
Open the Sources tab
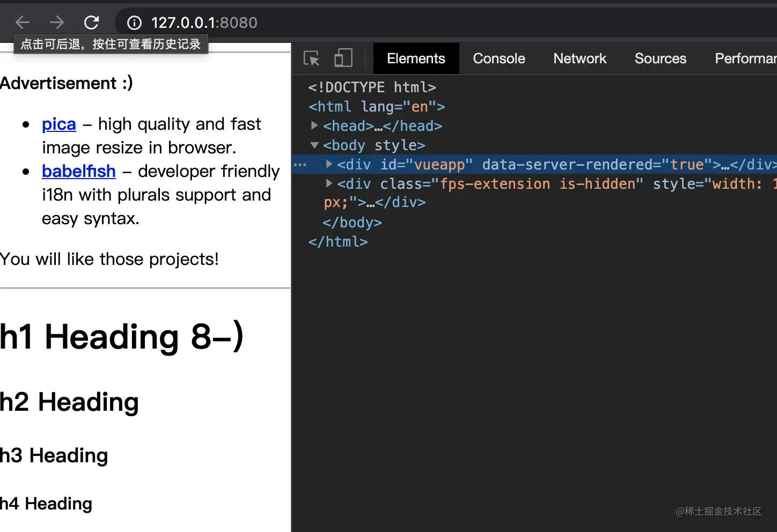click(x=660, y=58)
